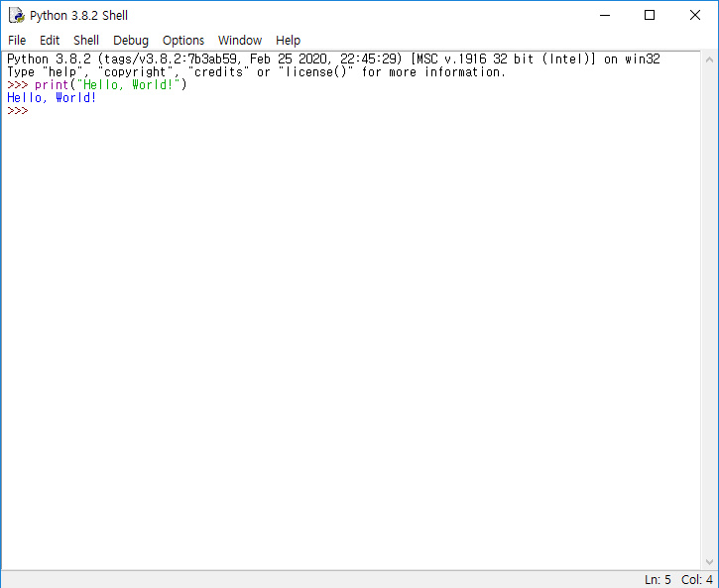Minimize the Python Shell window
The image size is (719, 588).
click(605, 15)
